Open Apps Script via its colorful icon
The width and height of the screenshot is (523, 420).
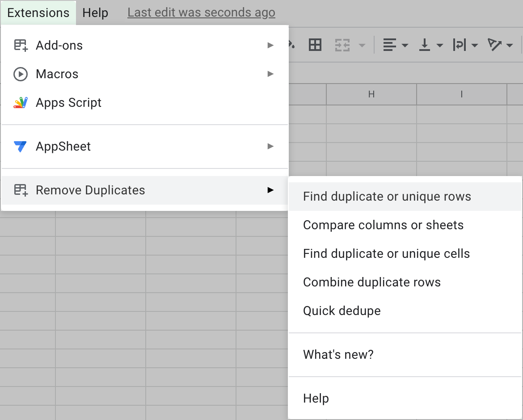click(x=21, y=102)
